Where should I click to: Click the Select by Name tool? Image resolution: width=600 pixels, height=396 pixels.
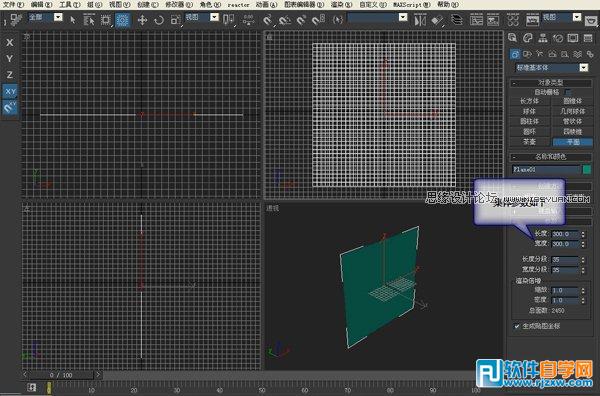coord(89,20)
